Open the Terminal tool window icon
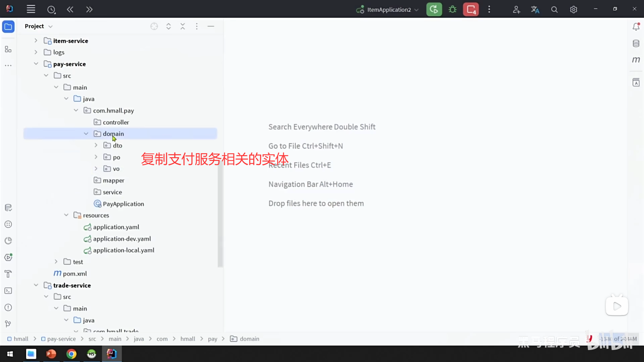Image resolution: width=644 pixels, height=362 pixels. click(8, 291)
